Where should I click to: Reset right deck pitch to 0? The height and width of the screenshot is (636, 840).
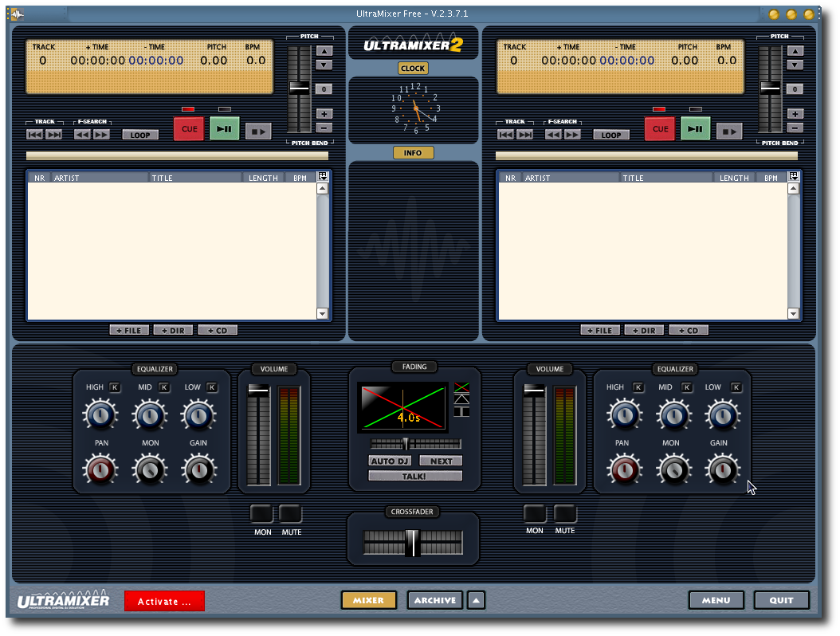tap(795, 89)
